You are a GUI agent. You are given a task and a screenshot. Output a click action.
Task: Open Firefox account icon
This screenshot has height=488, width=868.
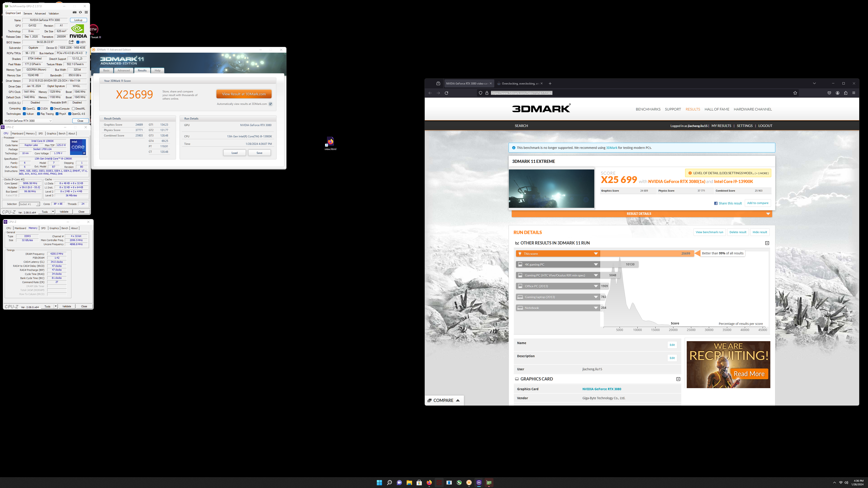[x=837, y=93]
